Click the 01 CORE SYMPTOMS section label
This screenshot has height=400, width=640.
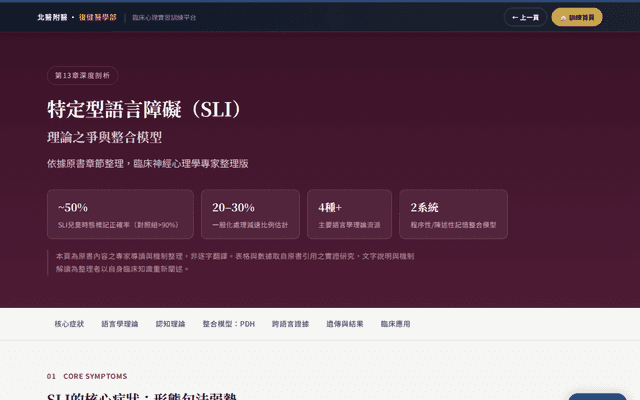click(87, 376)
